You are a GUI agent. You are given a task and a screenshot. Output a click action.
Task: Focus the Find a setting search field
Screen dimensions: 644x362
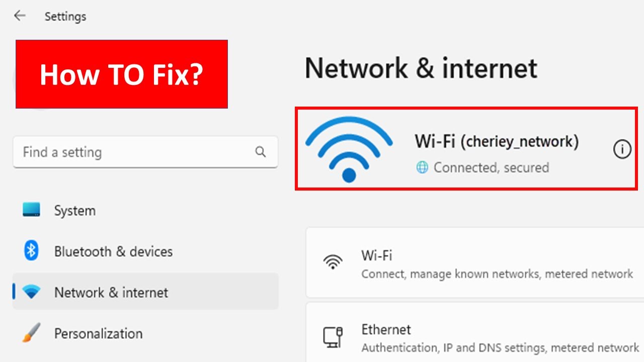point(136,152)
